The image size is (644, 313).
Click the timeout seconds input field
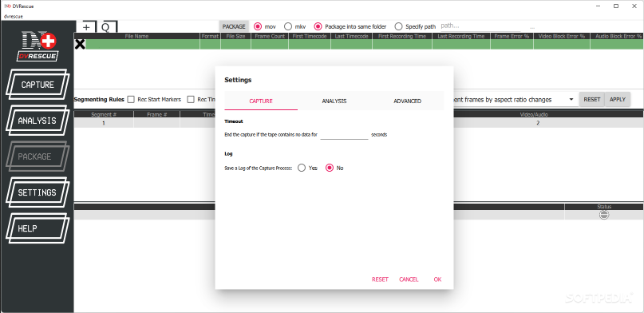point(344,134)
